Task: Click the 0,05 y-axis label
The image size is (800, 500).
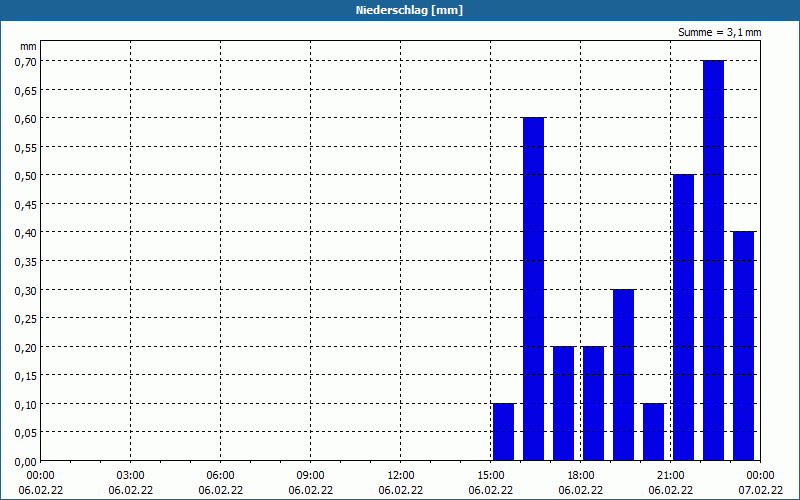Action: tap(26, 433)
